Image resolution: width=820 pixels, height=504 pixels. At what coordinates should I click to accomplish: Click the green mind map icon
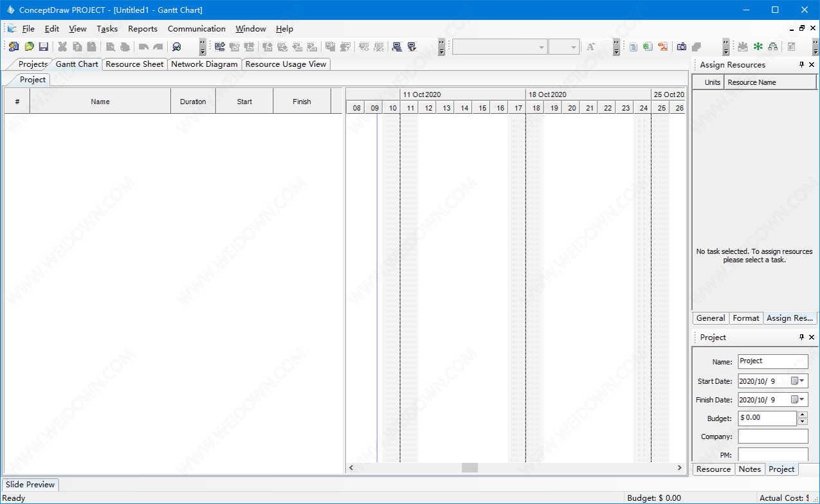(758, 46)
